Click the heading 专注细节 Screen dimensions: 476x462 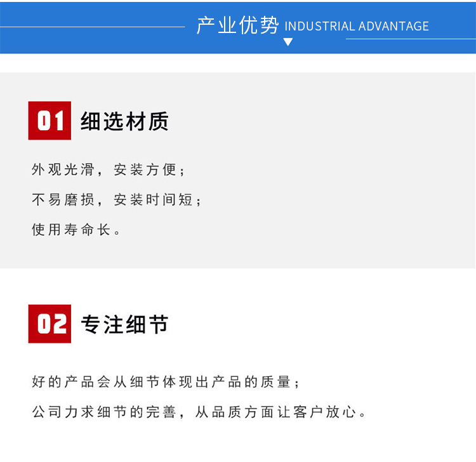pyautogui.click(x=124, y=324)
